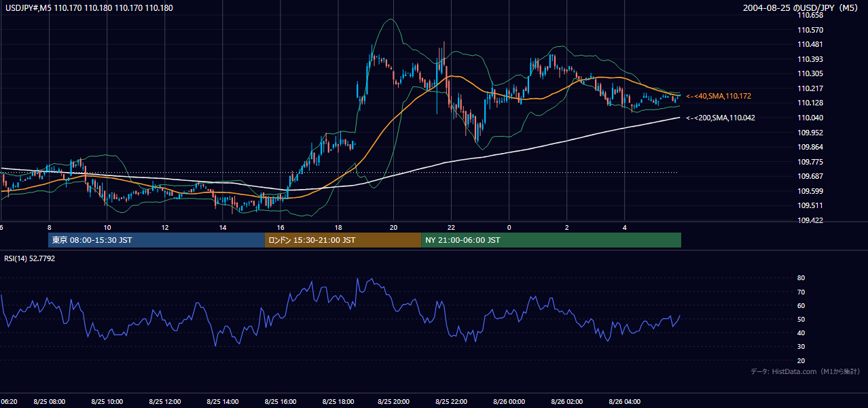Click RSI scale label 50
Screen dimensions: 868x408
[801, 319]
